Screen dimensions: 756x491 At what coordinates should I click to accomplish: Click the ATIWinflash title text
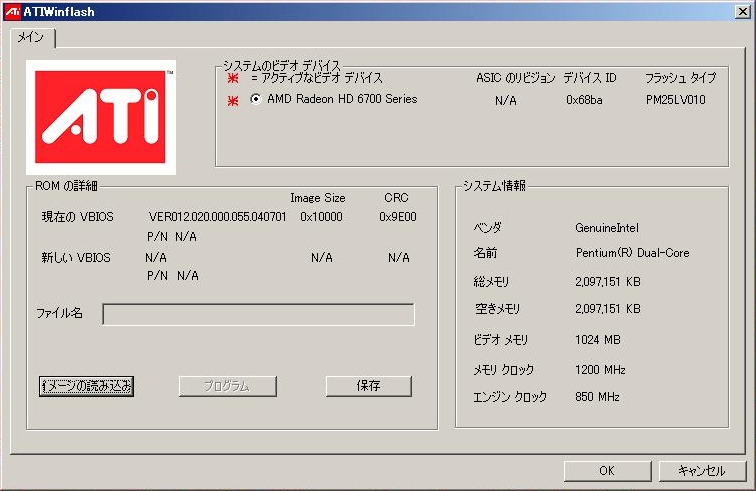click(x=59, y=12)
